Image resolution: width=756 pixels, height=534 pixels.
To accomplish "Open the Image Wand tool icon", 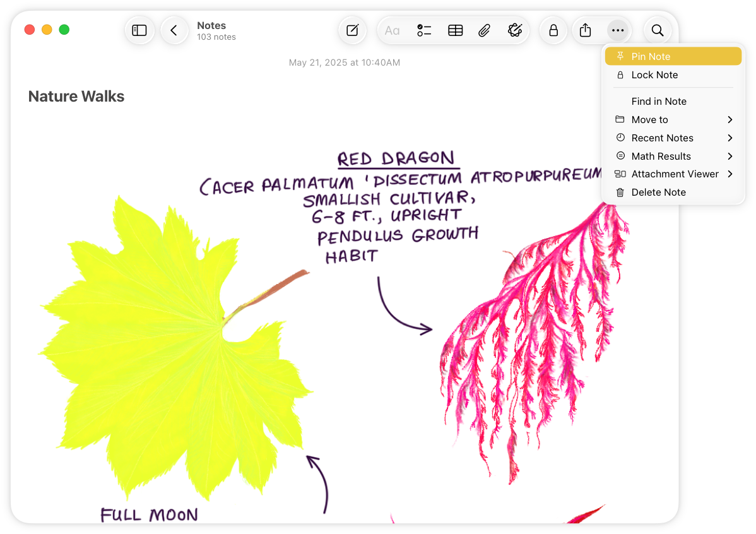I will 515,30.
